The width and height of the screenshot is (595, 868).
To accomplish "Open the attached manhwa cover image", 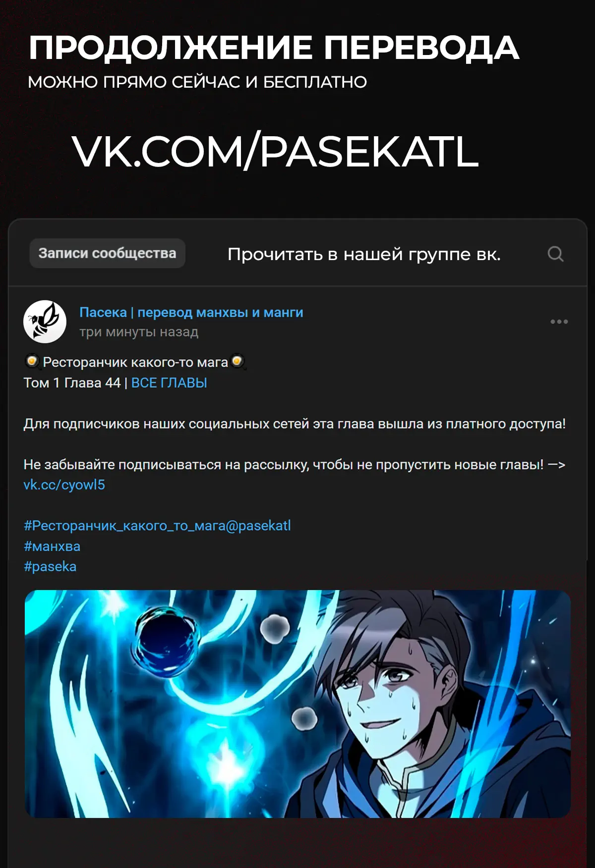I will 297,704.
